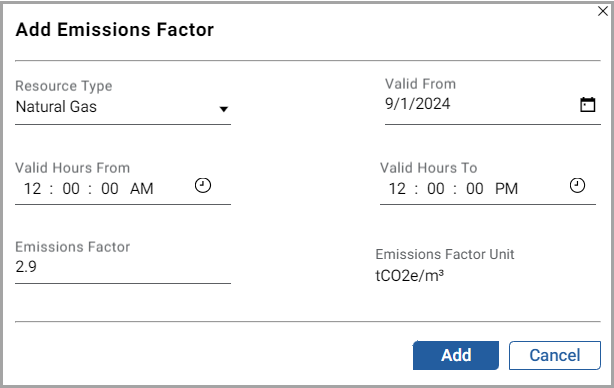Click the Emissions Factor input showing 2.9
614x388 pixels.
[123, 267]
